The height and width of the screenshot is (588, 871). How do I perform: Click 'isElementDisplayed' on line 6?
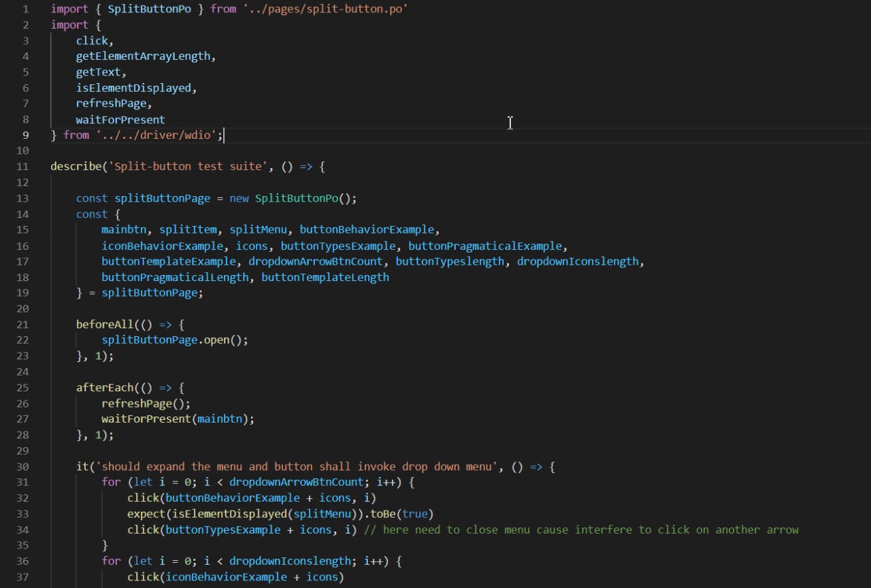(133, 88)
